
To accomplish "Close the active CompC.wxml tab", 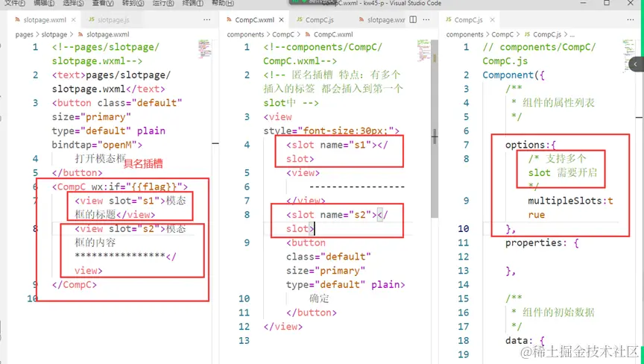I will (x=281, y=19).
